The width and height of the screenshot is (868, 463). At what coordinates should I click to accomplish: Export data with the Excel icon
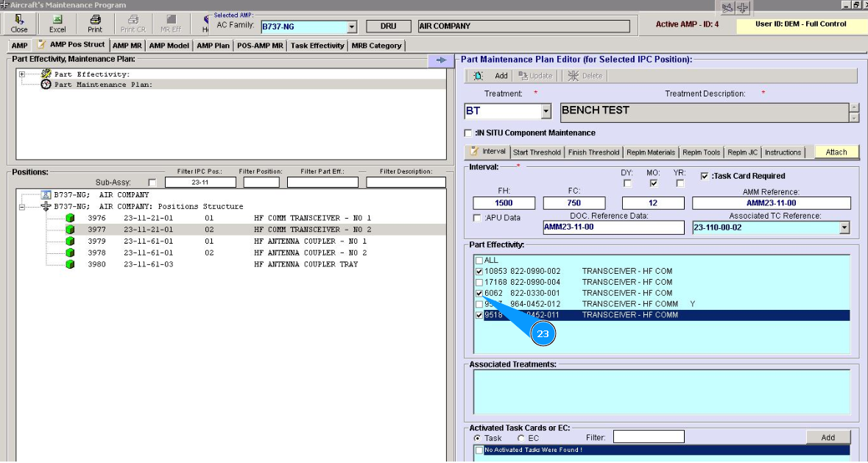point(57,20)
